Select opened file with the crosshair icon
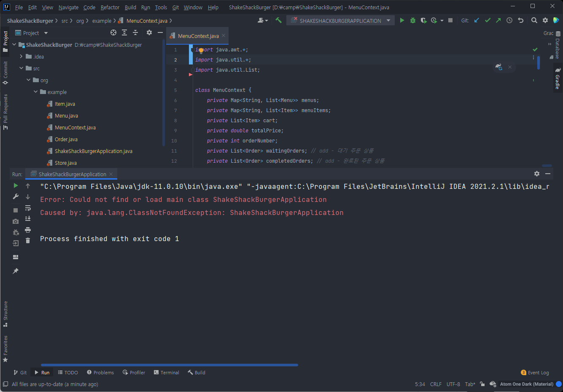This screenshot has width=563, height=392. pyautogui.click(x=113, y=32)
